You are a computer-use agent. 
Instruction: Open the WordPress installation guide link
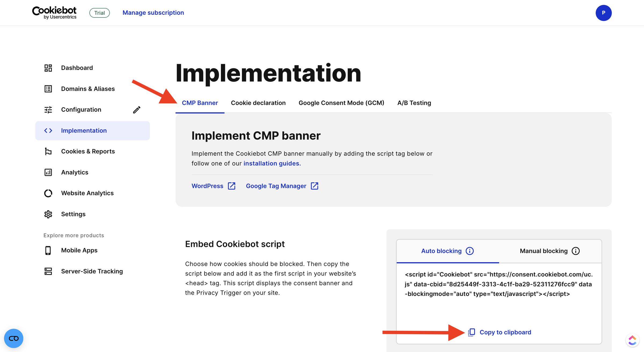pos(213,186)
